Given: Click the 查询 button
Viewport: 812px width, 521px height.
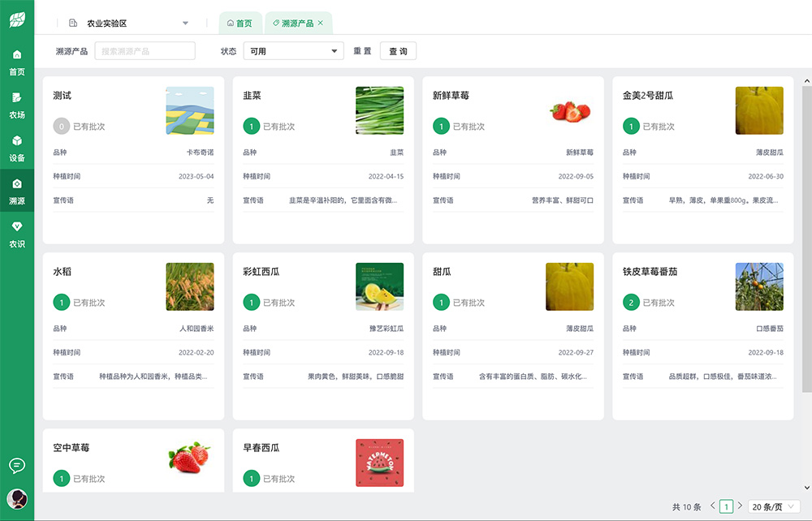Looking at the screenshot, I should (398, 51).
